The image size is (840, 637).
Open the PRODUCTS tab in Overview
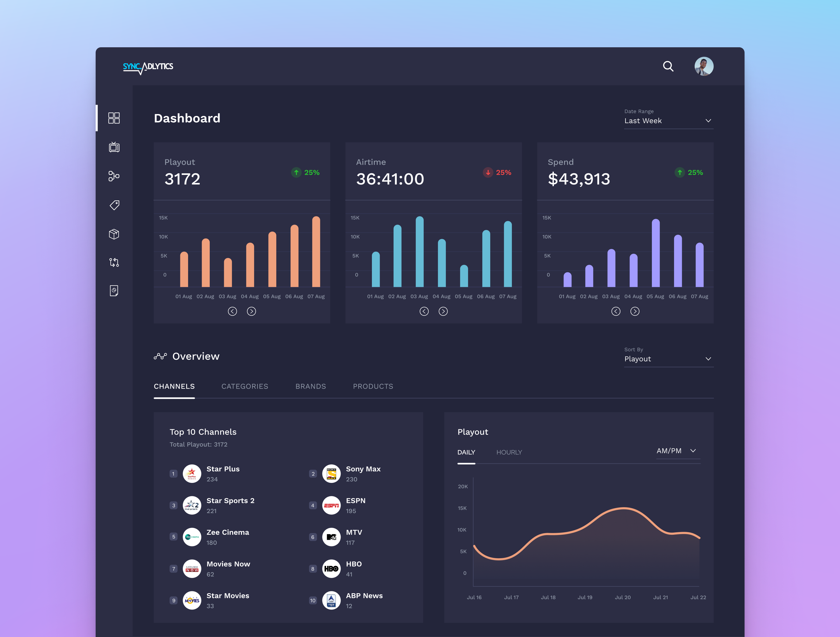coord(373,386)
